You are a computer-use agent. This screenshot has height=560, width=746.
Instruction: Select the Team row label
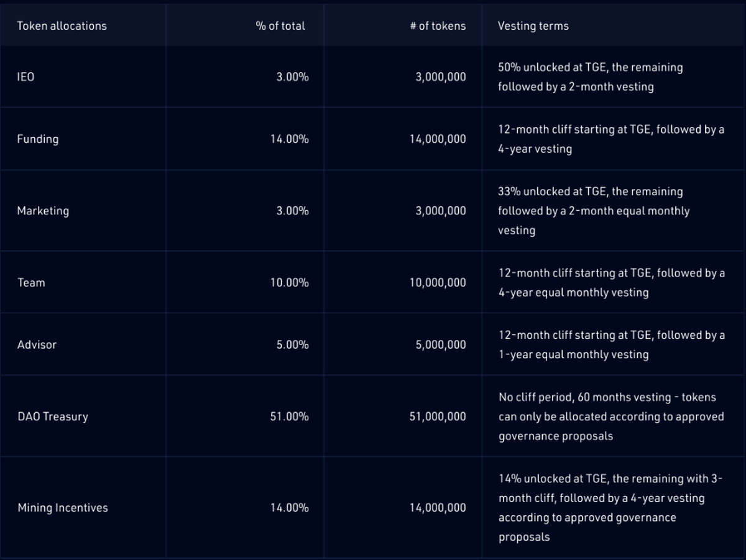(x=31, y=282)
